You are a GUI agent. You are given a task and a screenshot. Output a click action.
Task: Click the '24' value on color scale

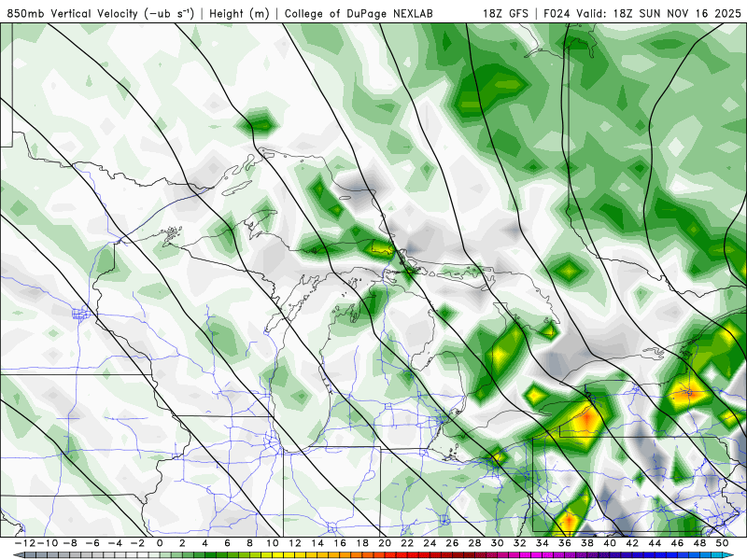coord(430,543)
